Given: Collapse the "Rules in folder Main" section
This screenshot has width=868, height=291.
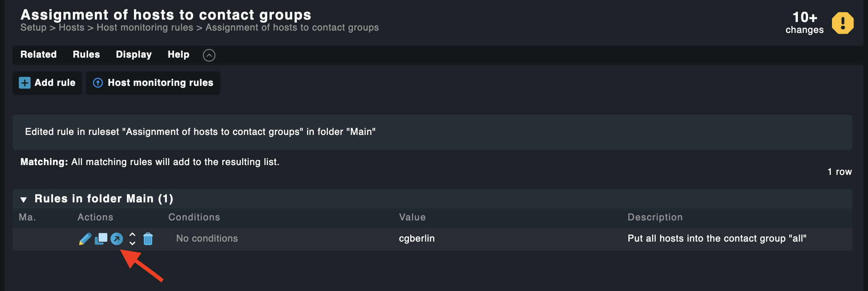Looking at the screenshot, I should (x=24, y=199).
